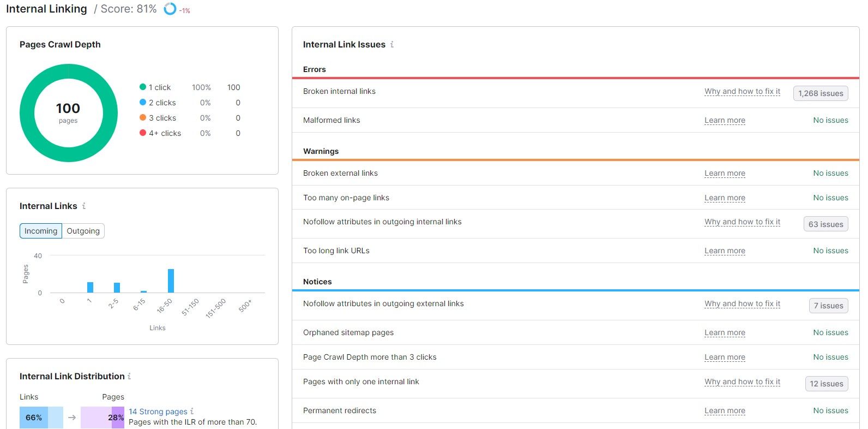
Task: Open the 63 issues button for nofollow internal links
Action: (825, 224)
